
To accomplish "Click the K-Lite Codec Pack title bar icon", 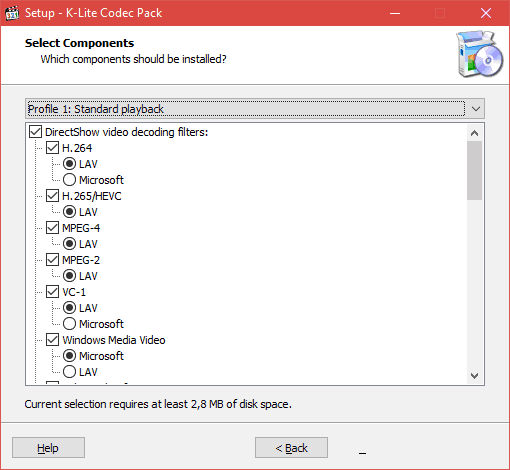I will [x=12, y=13].
